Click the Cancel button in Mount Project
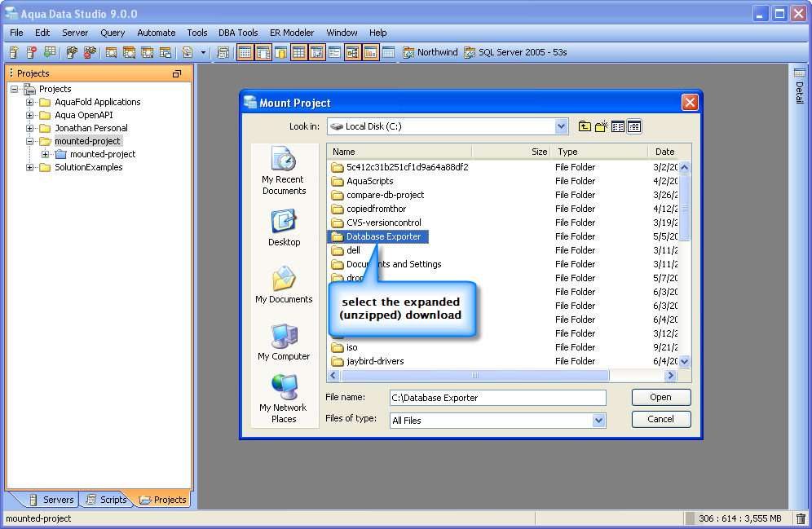The image size is (812, 529). point(661,419)
